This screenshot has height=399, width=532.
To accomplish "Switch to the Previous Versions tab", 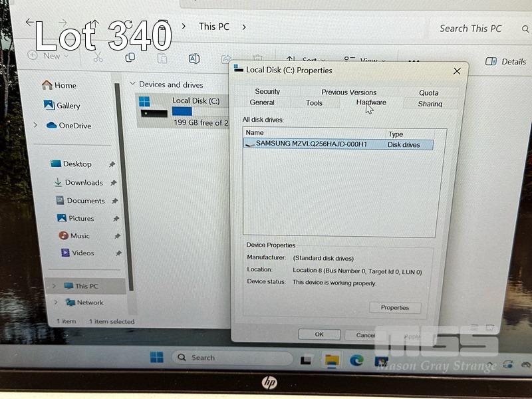I will (x=349, y=92).
